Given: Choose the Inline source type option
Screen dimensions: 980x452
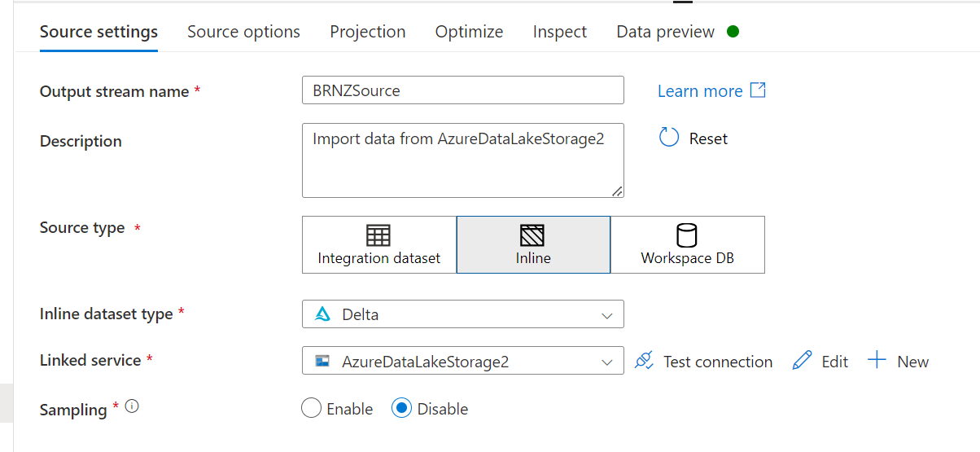Looking at the screenshot, I should [533, 244].
